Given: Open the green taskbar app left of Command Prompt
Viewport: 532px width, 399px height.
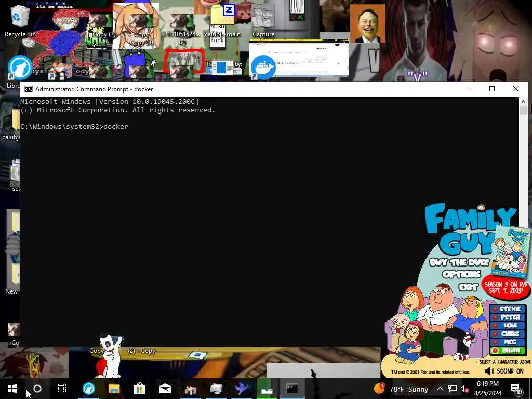Looking at the screenshot, I should click(x=267, y=389).
